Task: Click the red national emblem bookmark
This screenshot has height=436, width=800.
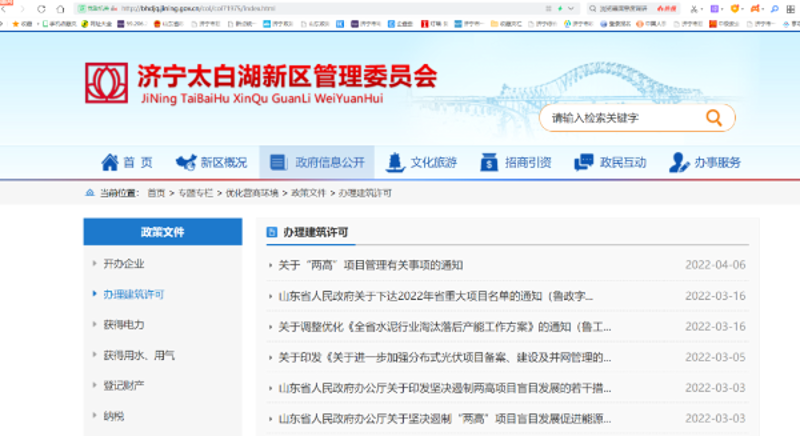Action: click(157, 24)
